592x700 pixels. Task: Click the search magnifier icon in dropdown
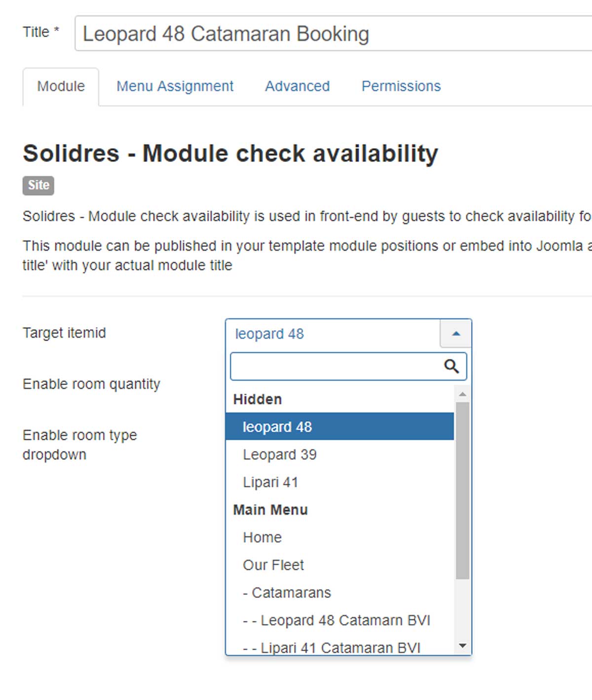451,366
